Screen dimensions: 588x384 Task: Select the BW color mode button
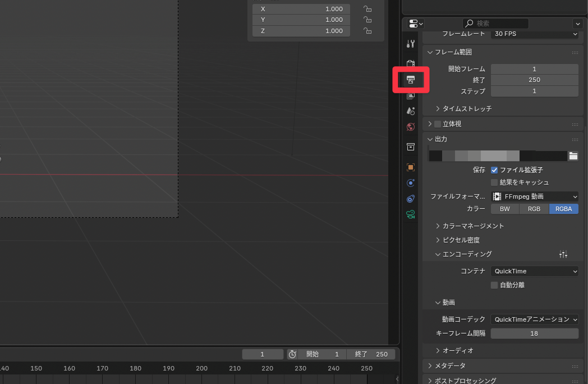(505, 209)
